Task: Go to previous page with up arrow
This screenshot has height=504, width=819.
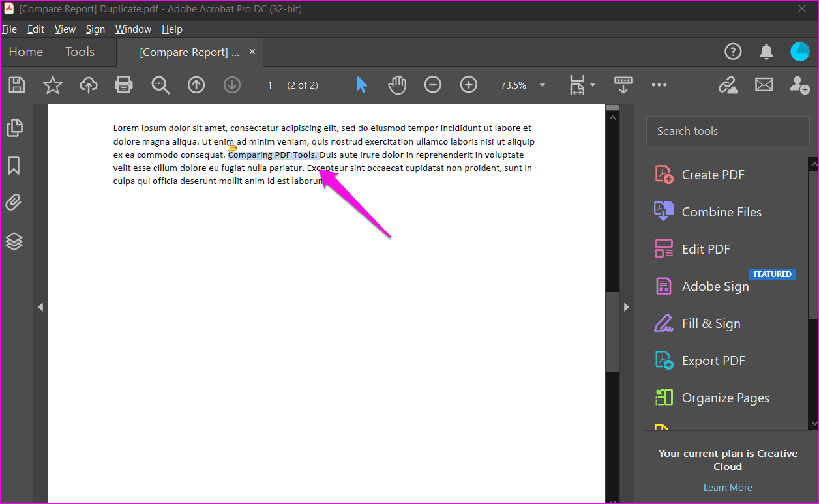Action: [196, 85]
